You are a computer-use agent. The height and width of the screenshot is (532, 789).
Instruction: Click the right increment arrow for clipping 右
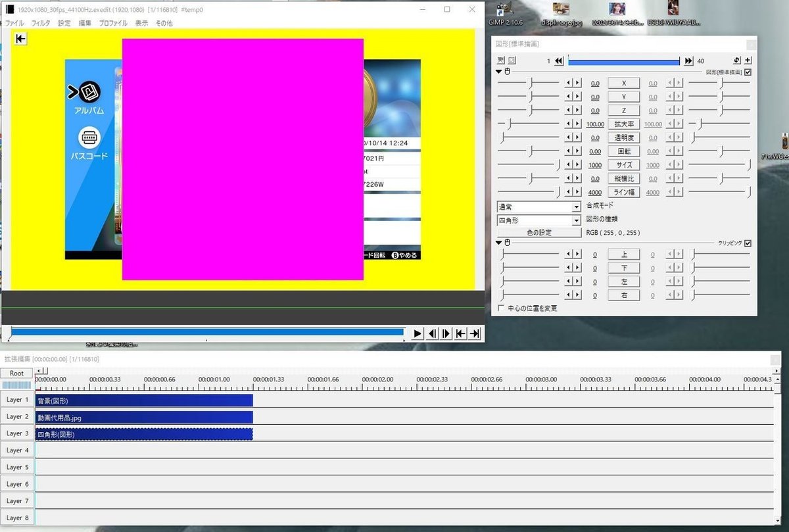(x=577, y=295)
